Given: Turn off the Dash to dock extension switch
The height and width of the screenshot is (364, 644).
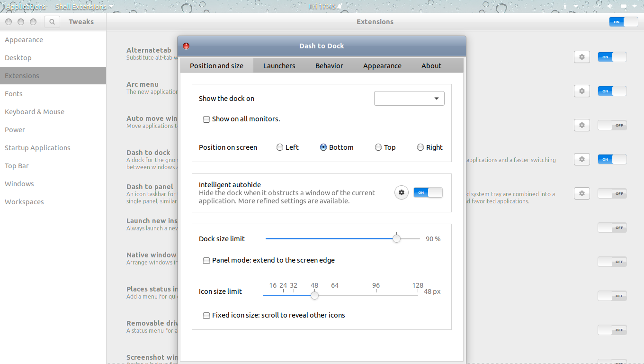Looking at the screenshot, I should pos(612,159).
